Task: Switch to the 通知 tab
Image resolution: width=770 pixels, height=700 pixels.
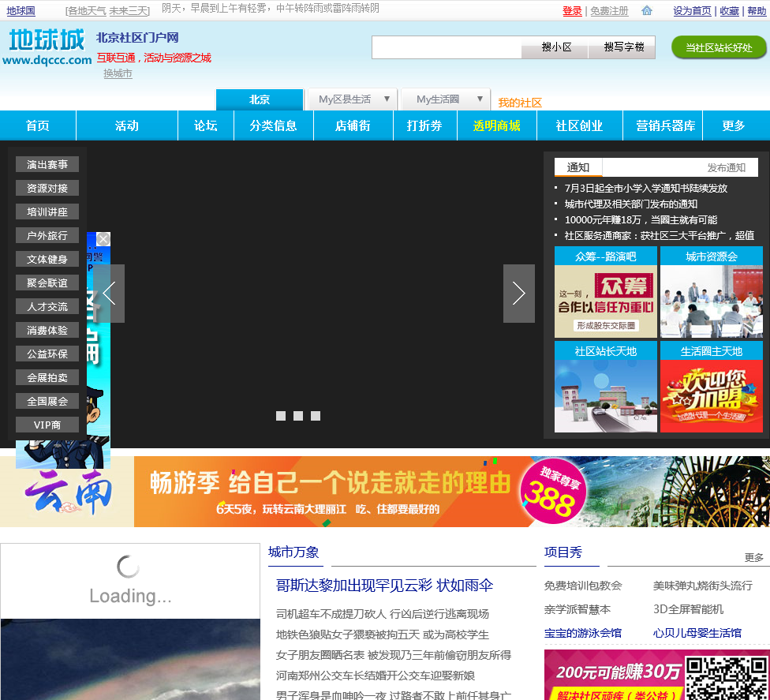Action: tap(578, 167)
